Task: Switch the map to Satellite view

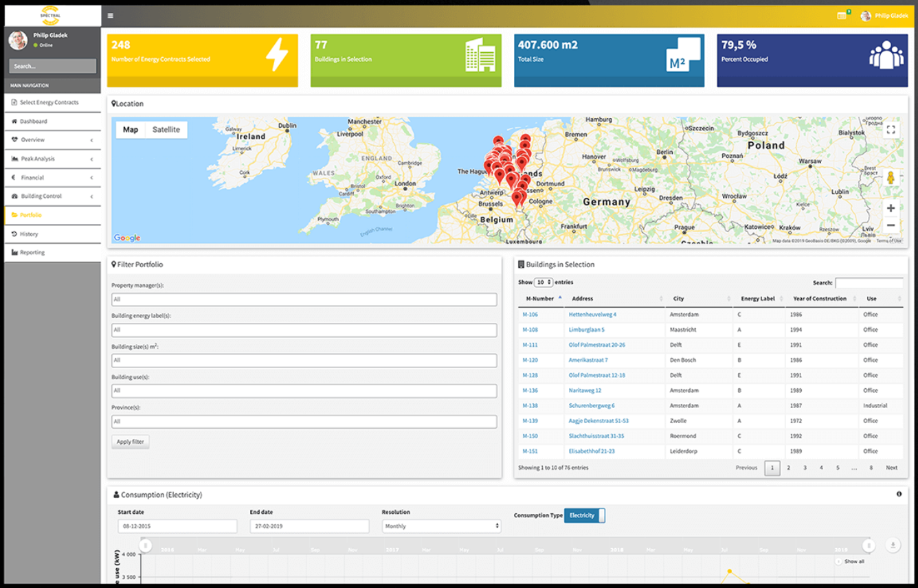Action: tap(168, 129)
